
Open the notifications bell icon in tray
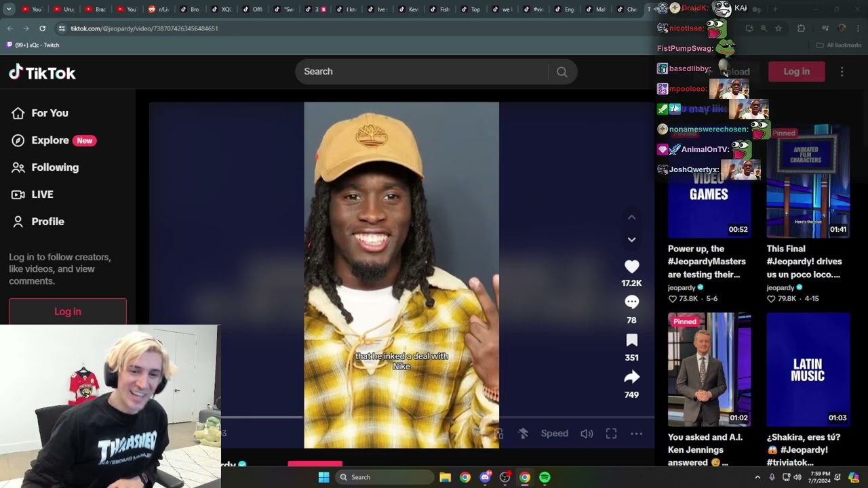point(838,477)
